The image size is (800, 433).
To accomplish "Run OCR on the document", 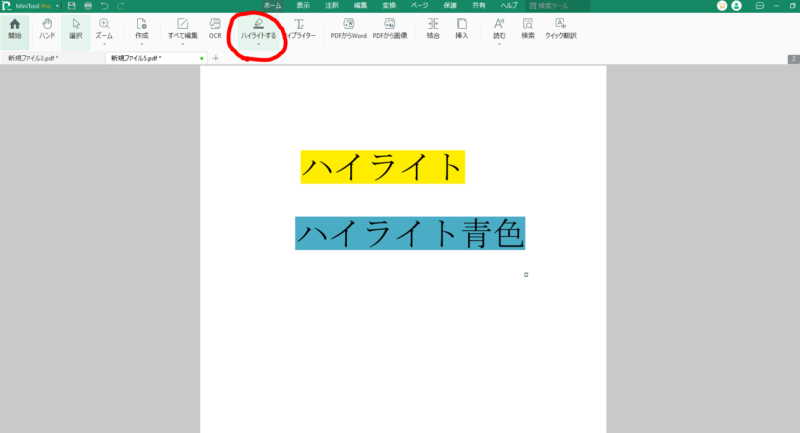I will point(215,28).
